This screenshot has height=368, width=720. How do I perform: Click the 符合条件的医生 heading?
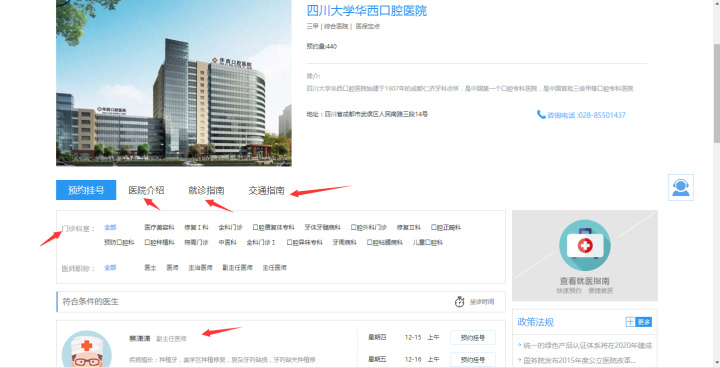tap(90, 302)
